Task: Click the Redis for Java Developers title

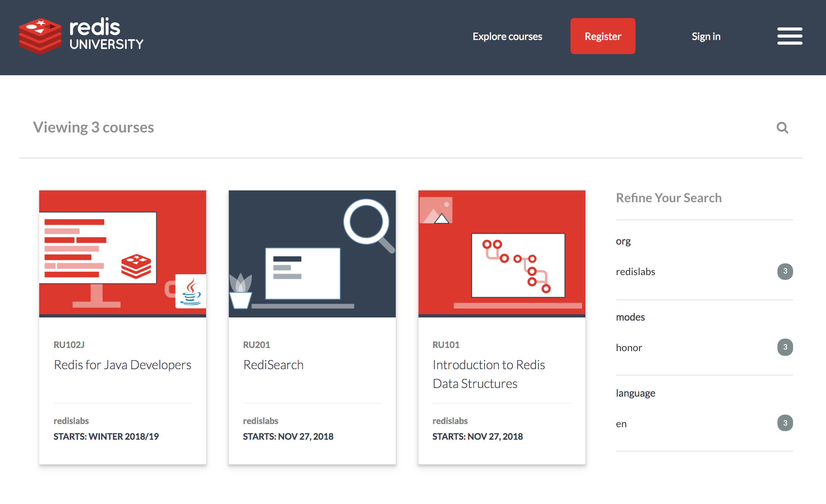Action: 123,365
